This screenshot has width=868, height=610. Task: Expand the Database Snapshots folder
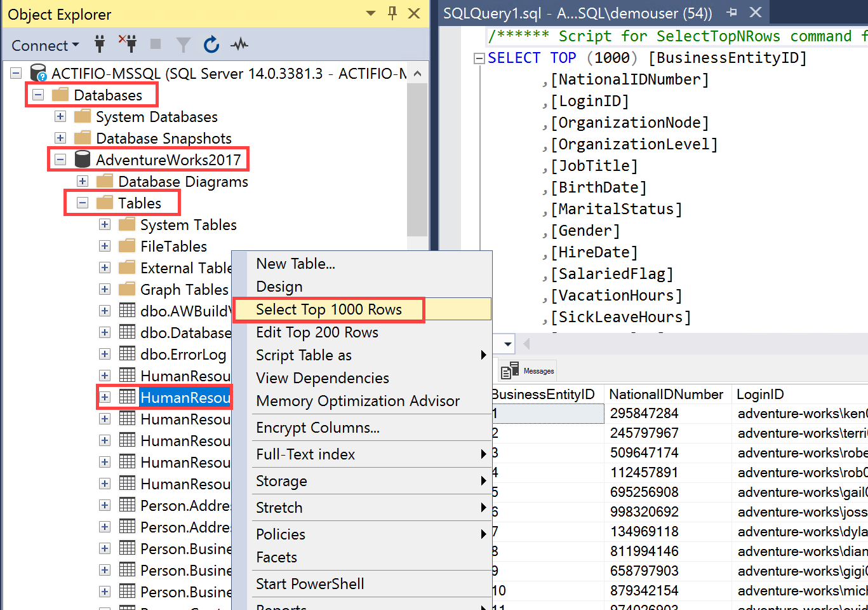tap(60, 139)
